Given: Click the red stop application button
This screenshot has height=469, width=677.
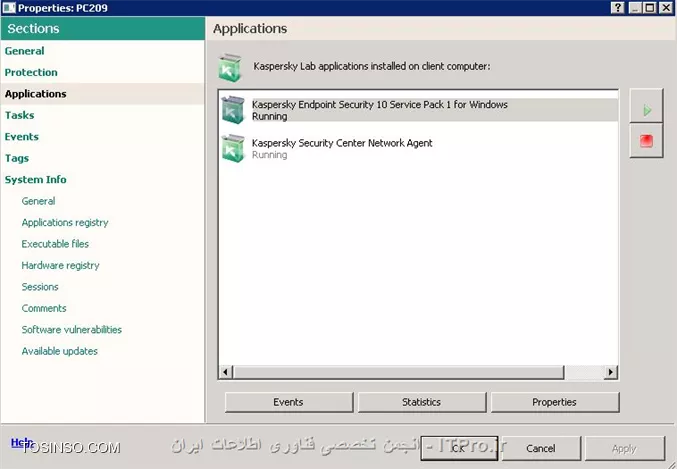Looking at the screenshot, I should click(x=646, y=141).
